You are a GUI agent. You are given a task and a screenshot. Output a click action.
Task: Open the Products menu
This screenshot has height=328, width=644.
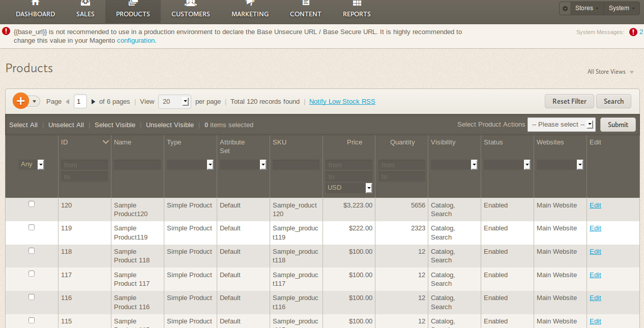coord(133,11)
